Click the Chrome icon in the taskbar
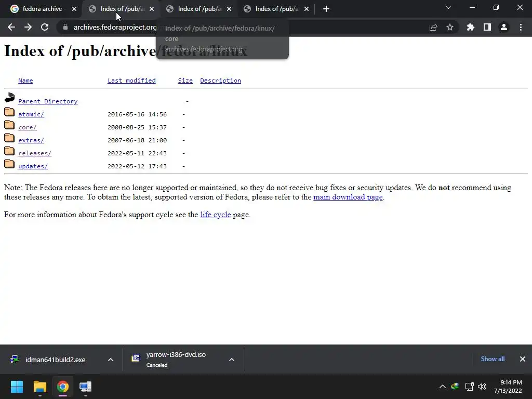The width and height of the screenshot is (532, 399). [62, 387]
